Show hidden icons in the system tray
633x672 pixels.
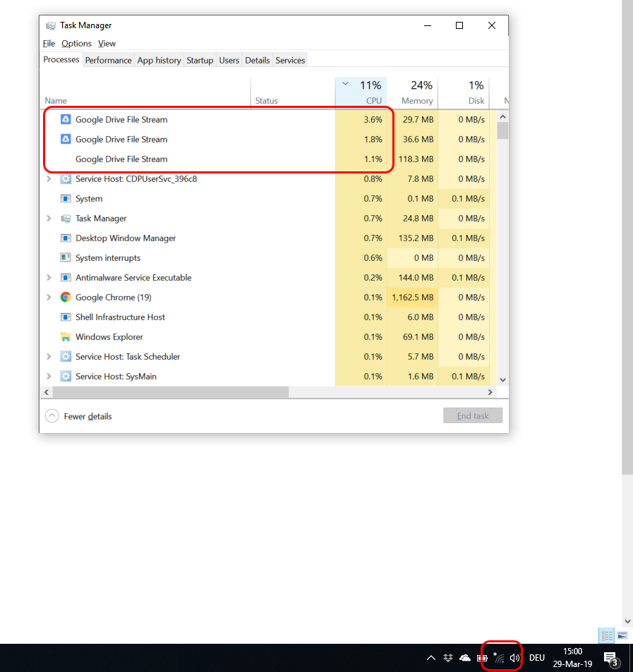click(x=431, y=658)
